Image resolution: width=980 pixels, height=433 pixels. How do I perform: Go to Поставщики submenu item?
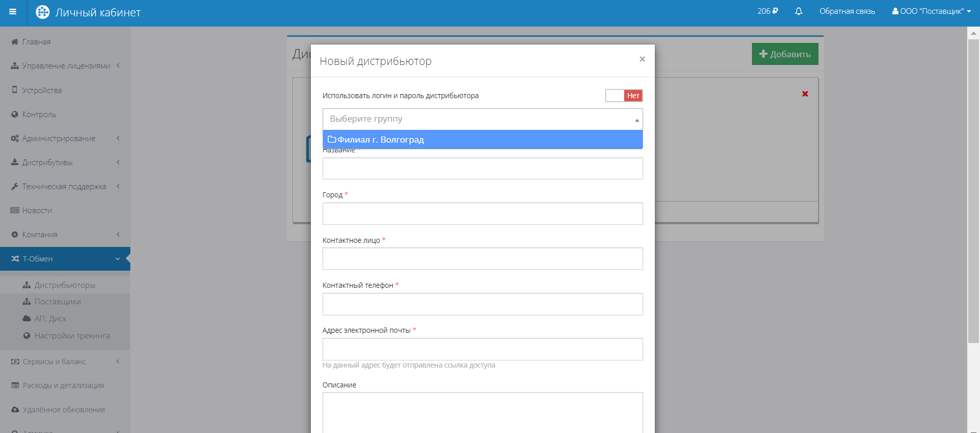(x=57, y=302)
